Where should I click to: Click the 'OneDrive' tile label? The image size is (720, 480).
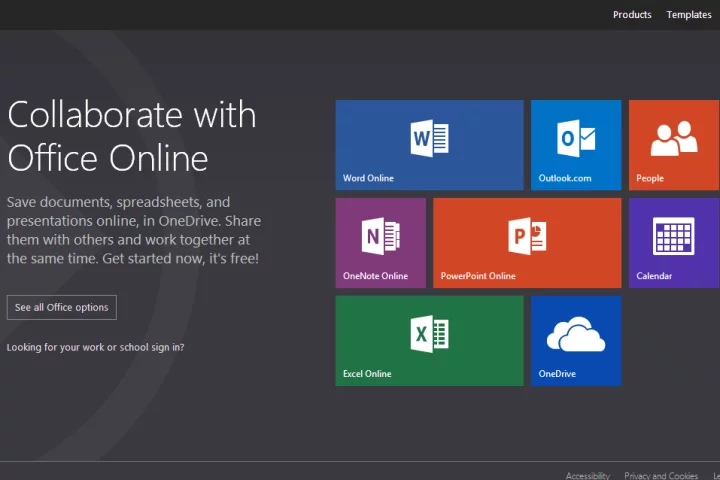(557, 374)
